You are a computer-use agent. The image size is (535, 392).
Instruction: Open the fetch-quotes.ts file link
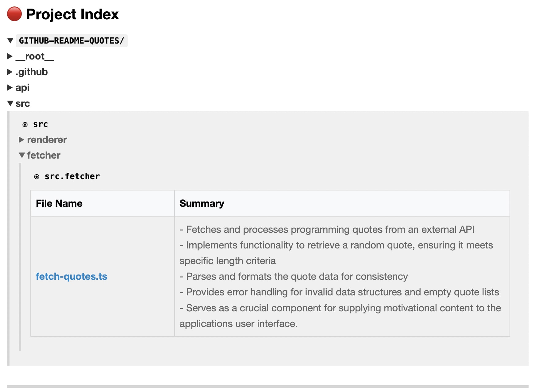coord(71,276)
